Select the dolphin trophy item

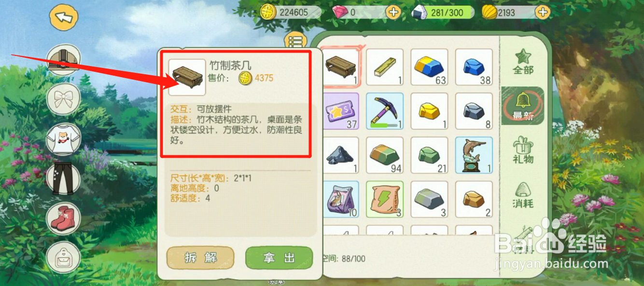[474, 155]
